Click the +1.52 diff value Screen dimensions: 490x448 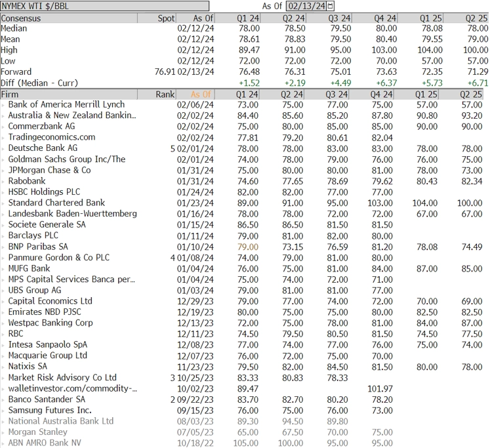pos(249,83)
